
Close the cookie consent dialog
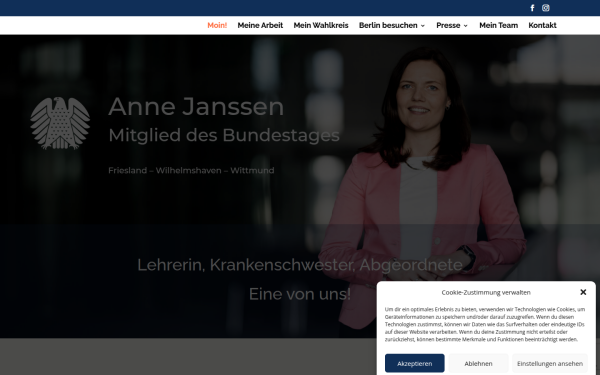pos(583,292)
